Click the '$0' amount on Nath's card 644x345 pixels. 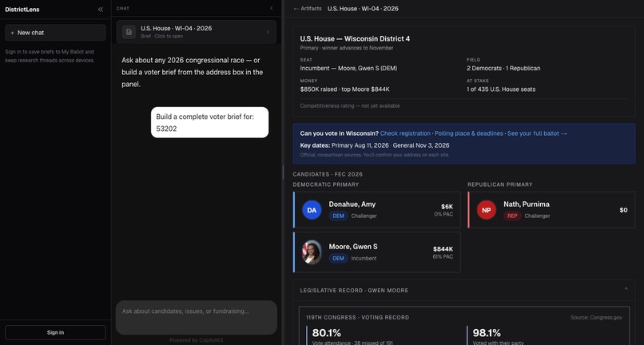point(623,210)
